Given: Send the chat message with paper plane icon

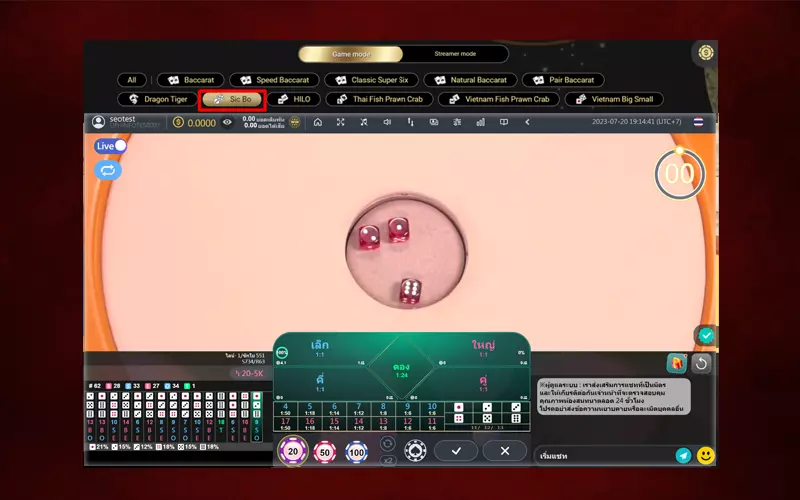Looking at the screenshot, I should (684, 455).
